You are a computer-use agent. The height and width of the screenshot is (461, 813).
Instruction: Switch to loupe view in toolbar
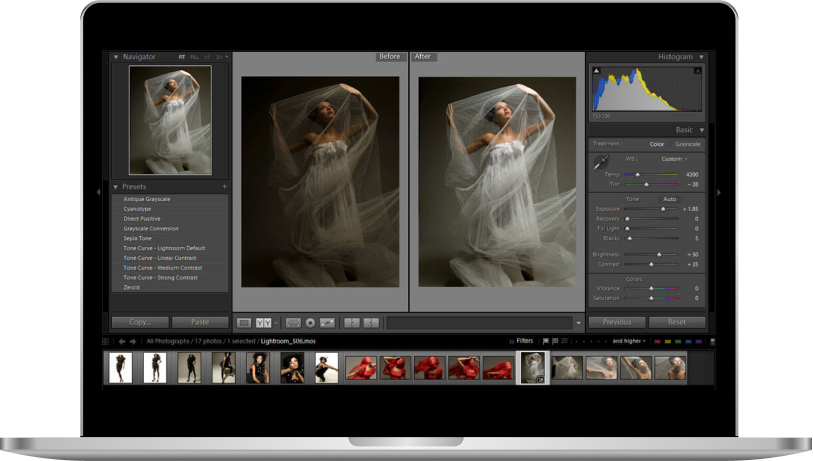pos(244,322)
